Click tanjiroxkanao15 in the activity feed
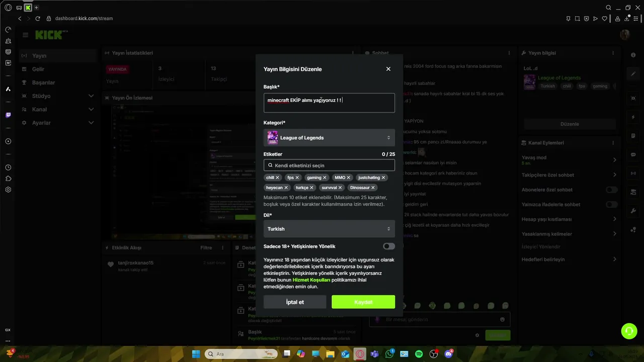This screenshot has width=644, height=362. (x=136, y=263)
